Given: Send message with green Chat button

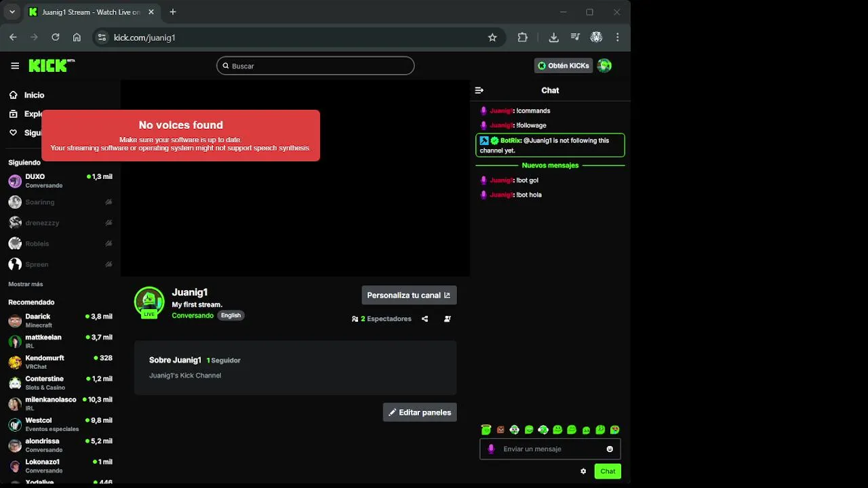Looking at the screenshot, I should click(x=608, y=471).
